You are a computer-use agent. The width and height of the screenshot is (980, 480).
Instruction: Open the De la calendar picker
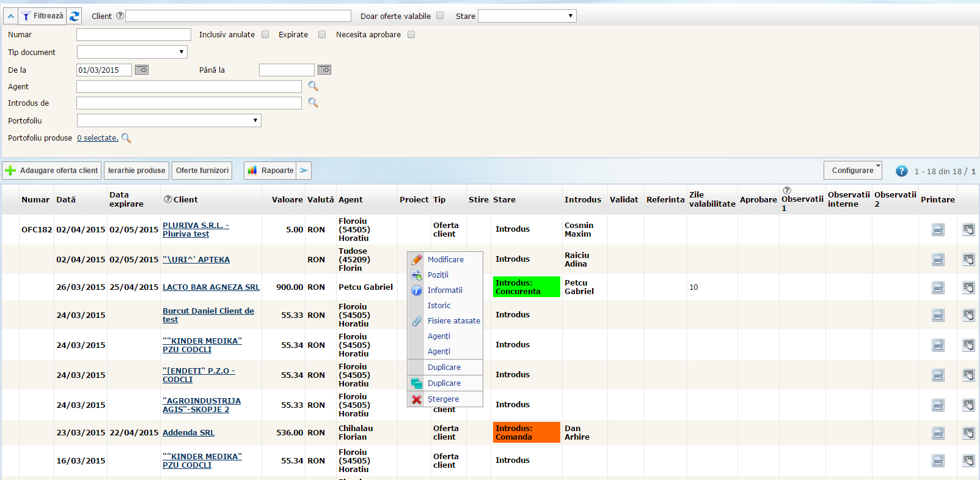(141, 70)
